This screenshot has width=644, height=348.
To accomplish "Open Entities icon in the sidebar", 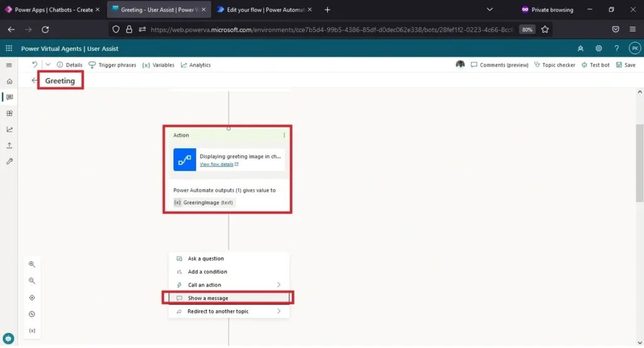I will [x=9, y=113].
